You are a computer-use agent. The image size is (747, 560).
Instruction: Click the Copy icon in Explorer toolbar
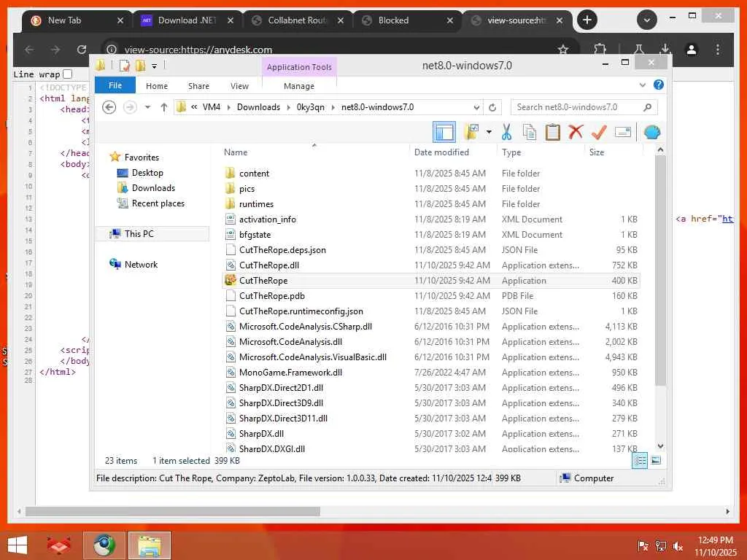[530, 132]
